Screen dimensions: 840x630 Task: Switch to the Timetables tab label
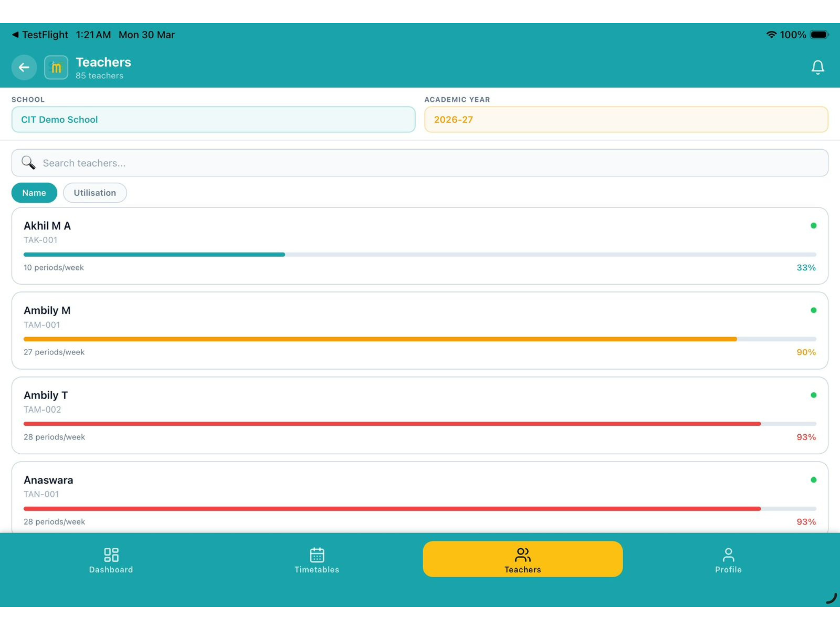pos(317,569)
